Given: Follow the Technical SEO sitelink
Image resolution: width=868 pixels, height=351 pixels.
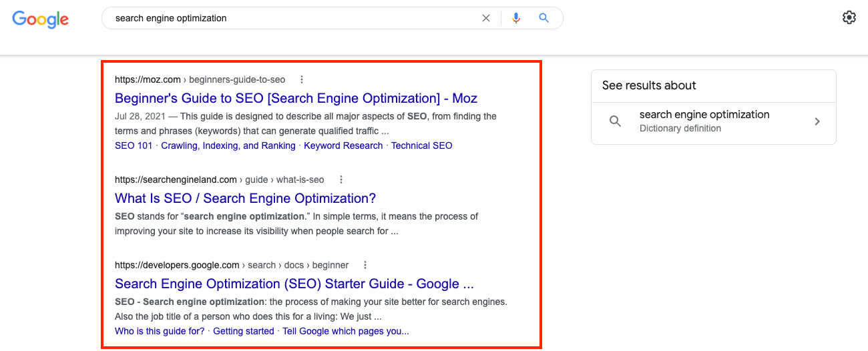Looking at the screenshot, I should click(422, 145).
